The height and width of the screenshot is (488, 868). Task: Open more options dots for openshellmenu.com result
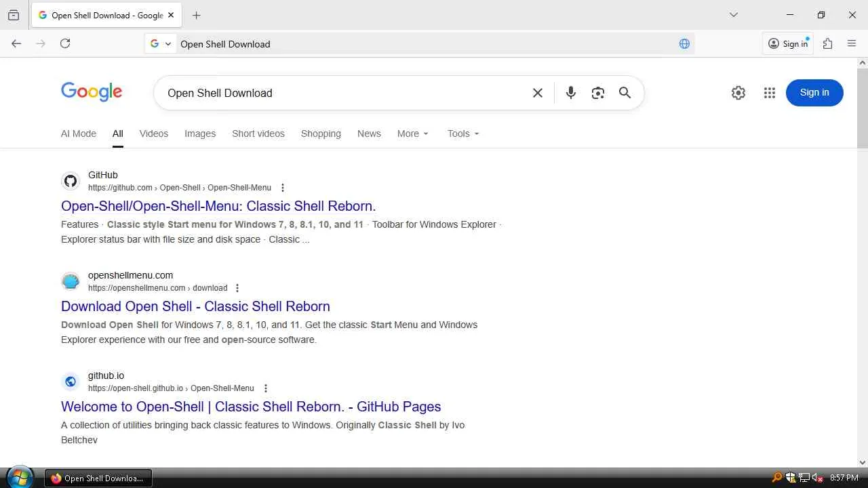coord(237,288)
